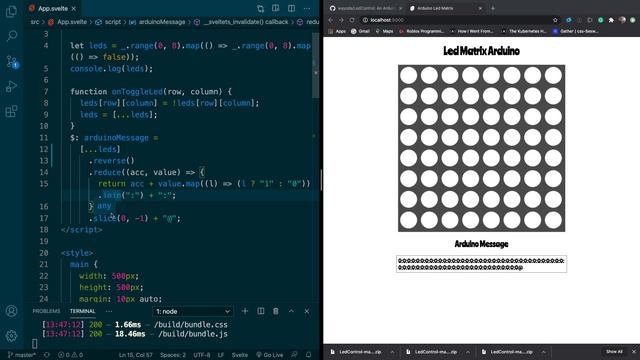The height and width of the screenshot is (360, 640).
Task: Click the Svelte language mode in status bar
Action: pyautogui.click(x=240, y=355)
